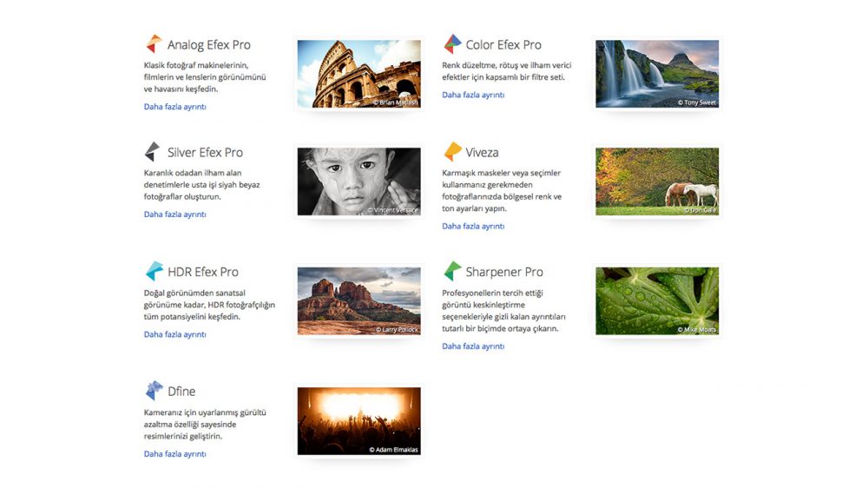Select the Colosseum photo thumbnail

pyautogui.click(x=358, y=74)
